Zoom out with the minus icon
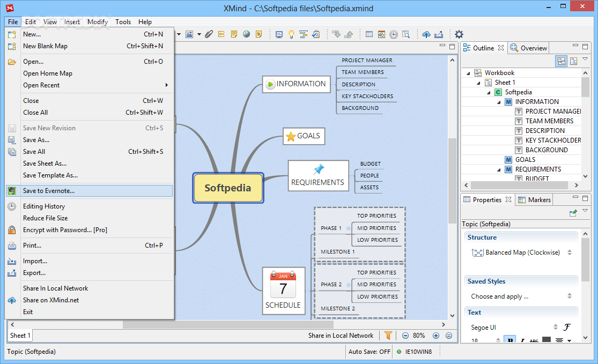 coord(405,336)
